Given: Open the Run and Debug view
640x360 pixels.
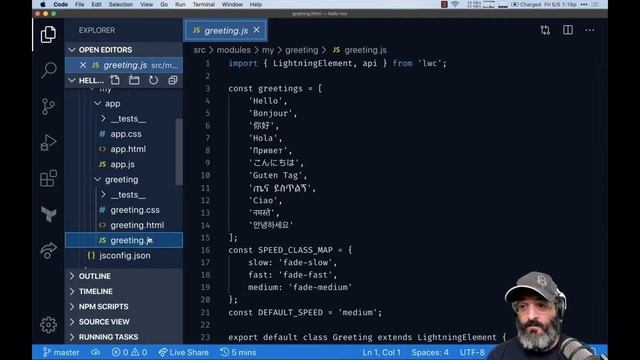Looking at the screenshot, I should click(48, 142).
